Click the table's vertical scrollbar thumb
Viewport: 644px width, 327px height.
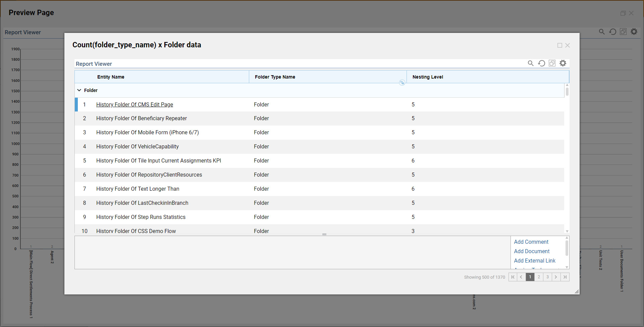[x=567, y=91]
